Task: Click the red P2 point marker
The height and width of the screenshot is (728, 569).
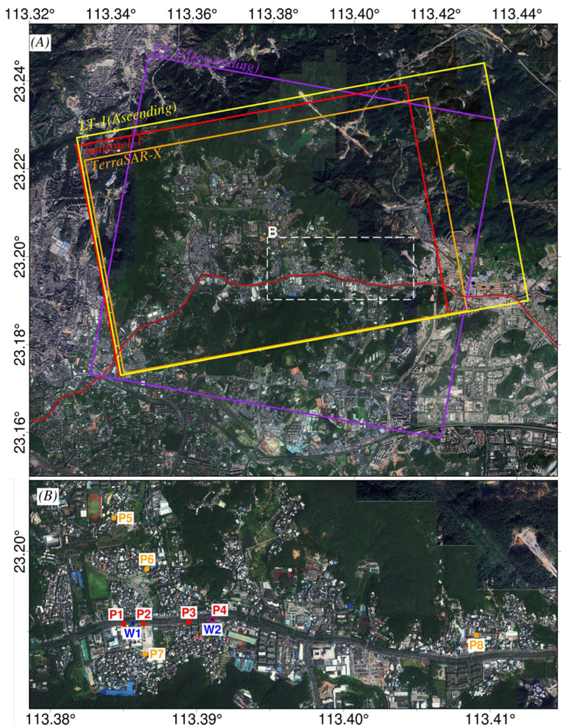Action: pyautogui.click(x=143, y=623)
